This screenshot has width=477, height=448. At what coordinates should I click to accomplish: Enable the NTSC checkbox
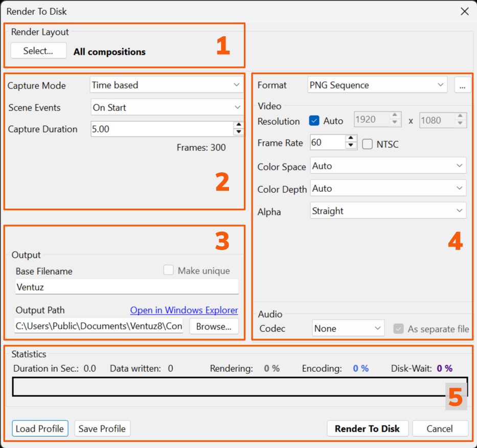[367, 144]
